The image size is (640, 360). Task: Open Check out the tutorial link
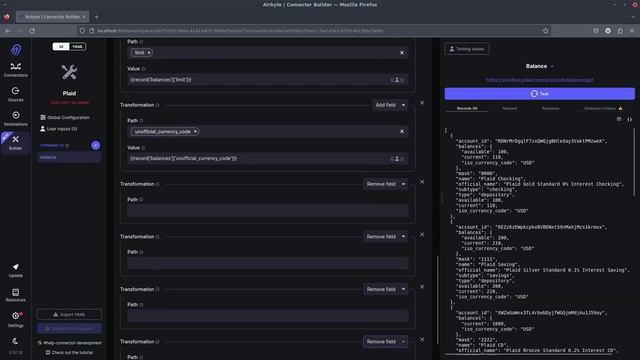coord(69,353)
